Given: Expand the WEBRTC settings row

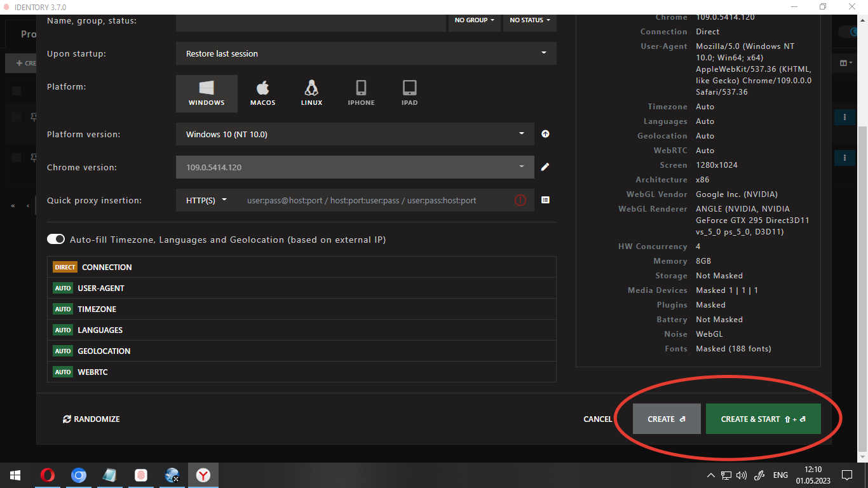Looking at the screenshot, I should click(301, 372).
